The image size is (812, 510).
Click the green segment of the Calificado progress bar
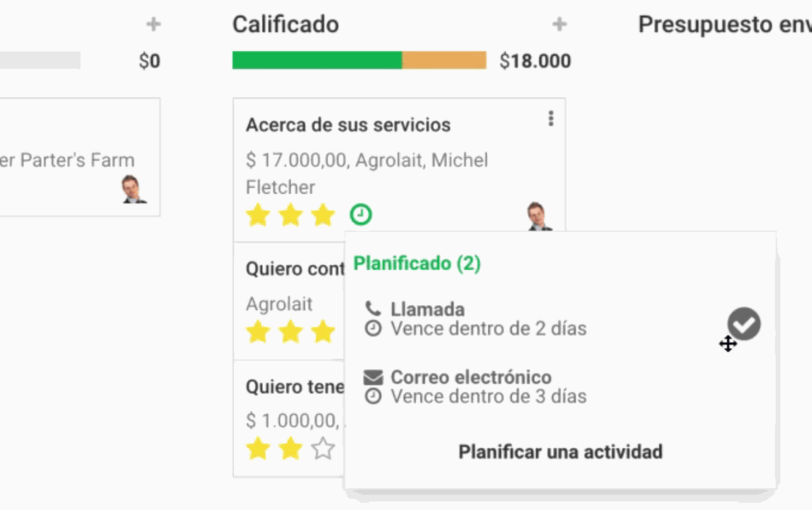(x=317, y=59)
